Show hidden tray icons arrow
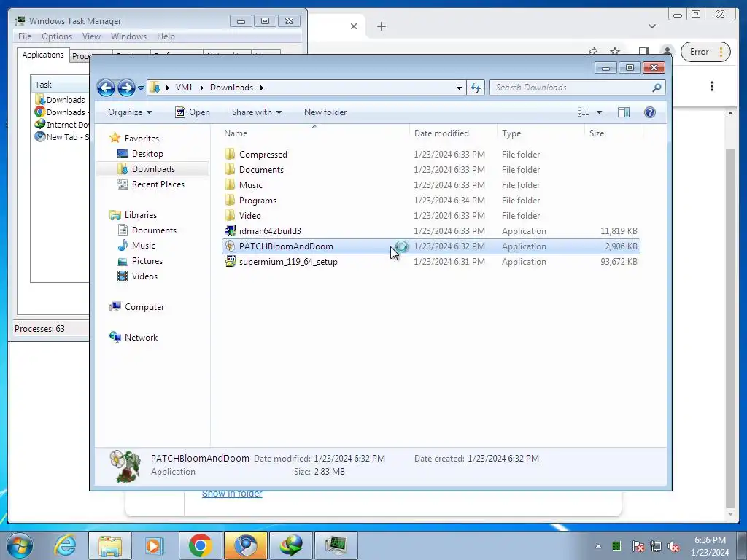The width and height of the screenshot is (747, 560). [598, 546]
